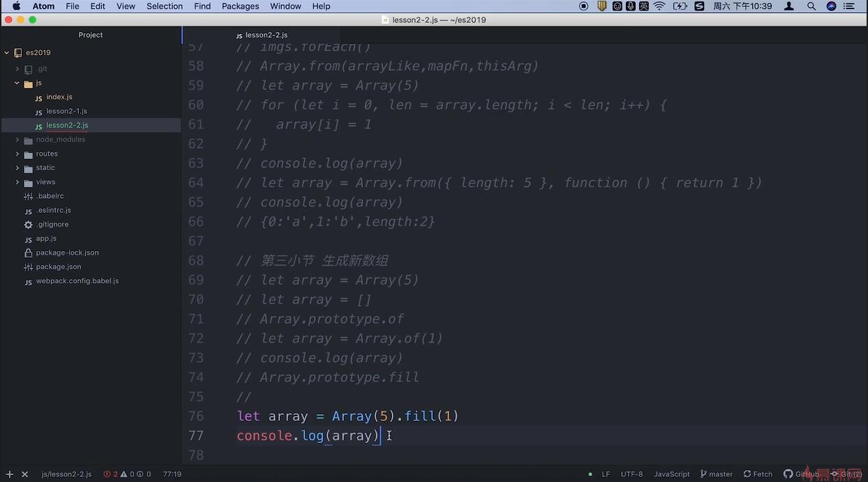Open the .babelrc file
The width and height of the screenshot is (868, 482).
[50, 196]
